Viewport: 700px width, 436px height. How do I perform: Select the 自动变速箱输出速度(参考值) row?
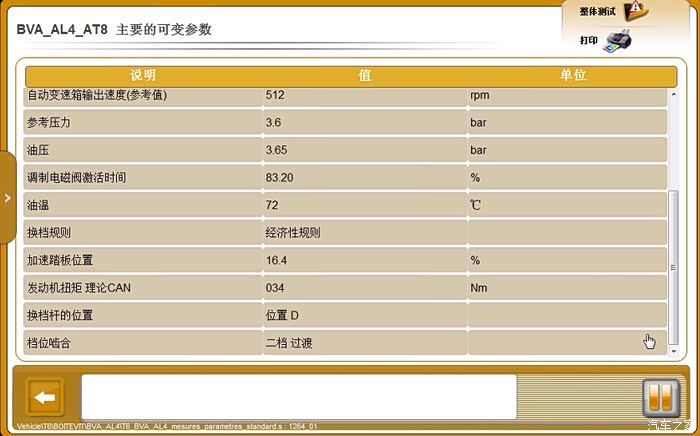point(143,96)
